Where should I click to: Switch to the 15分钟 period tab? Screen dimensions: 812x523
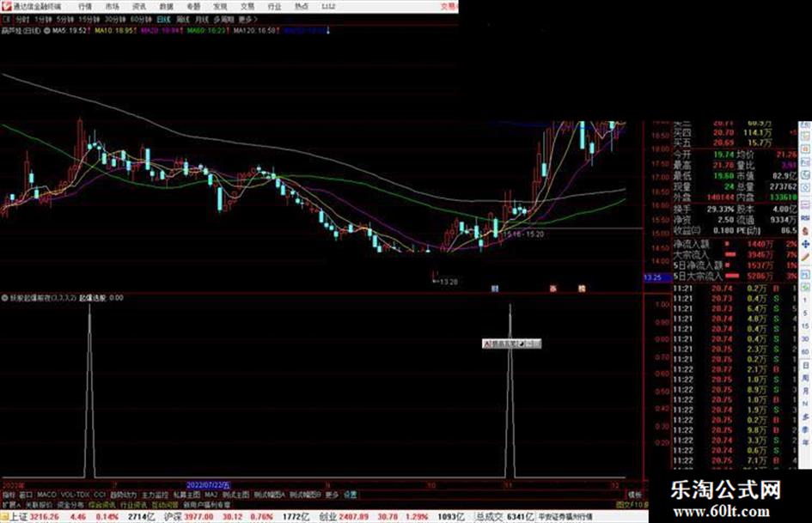[89, 20]
